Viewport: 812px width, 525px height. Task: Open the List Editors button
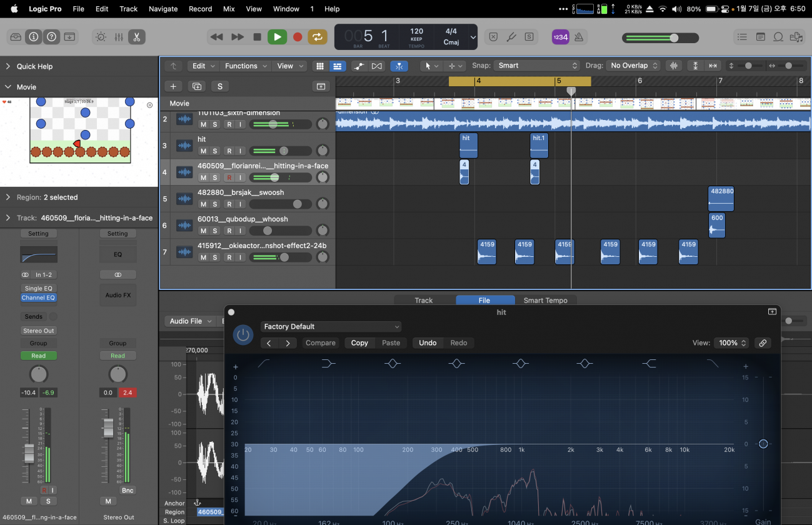(x=742, y=37)
